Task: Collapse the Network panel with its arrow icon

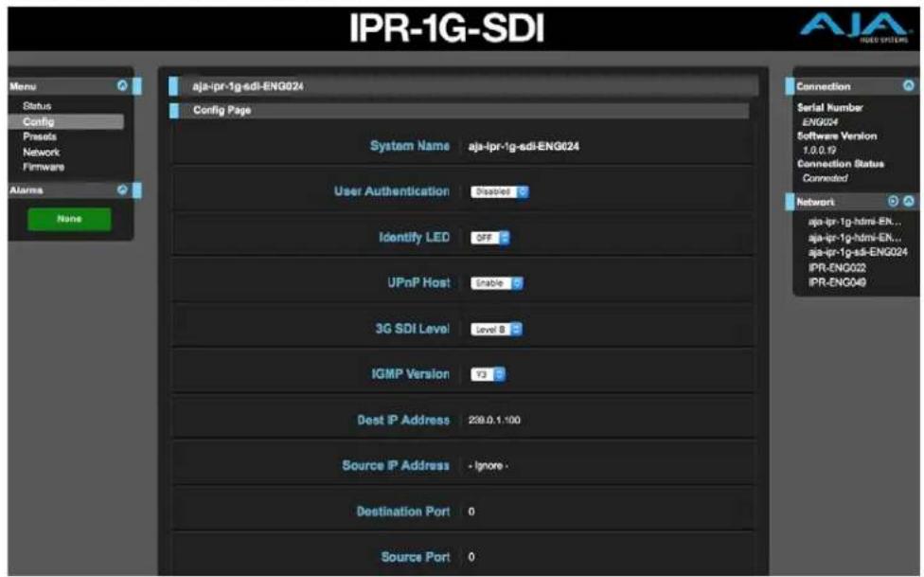Action: click(x=909, y=201)
